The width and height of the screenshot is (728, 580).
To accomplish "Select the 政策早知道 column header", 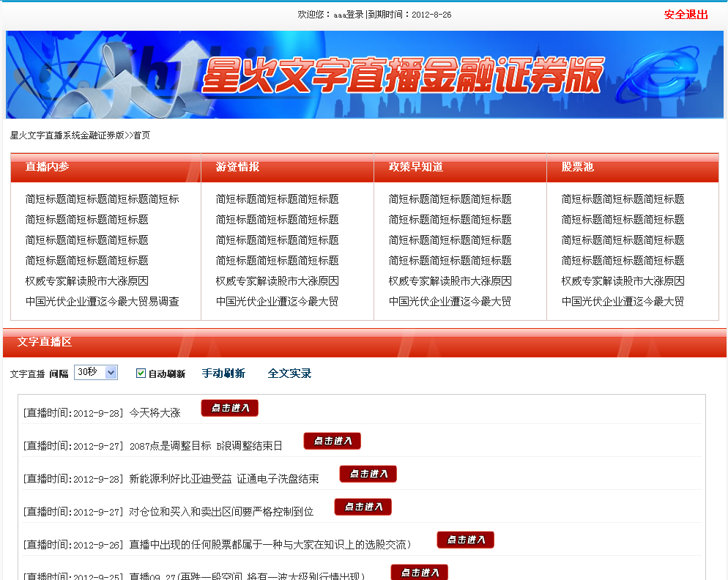I will tap(460, 167).
